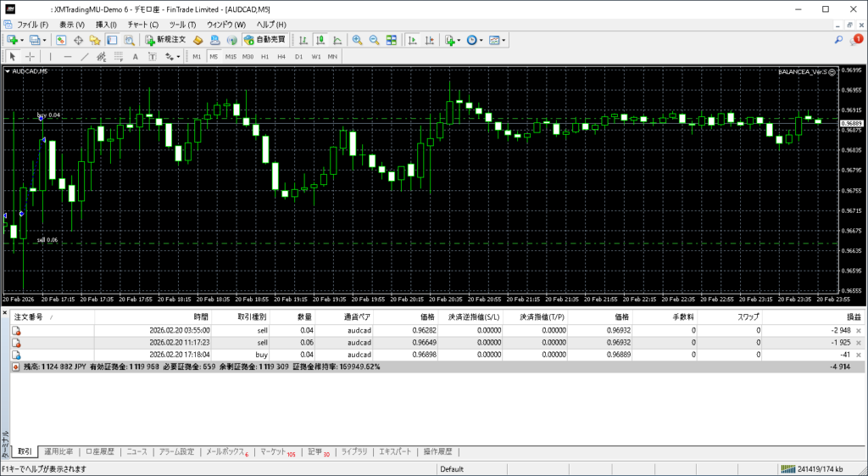Select the H1 timeframe button

(264, 57)
